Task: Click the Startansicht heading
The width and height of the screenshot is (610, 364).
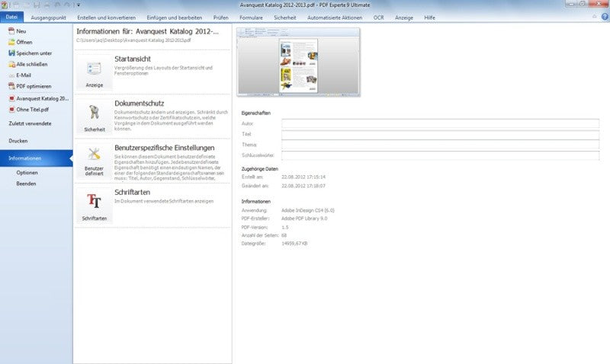Action: point(132,59)
